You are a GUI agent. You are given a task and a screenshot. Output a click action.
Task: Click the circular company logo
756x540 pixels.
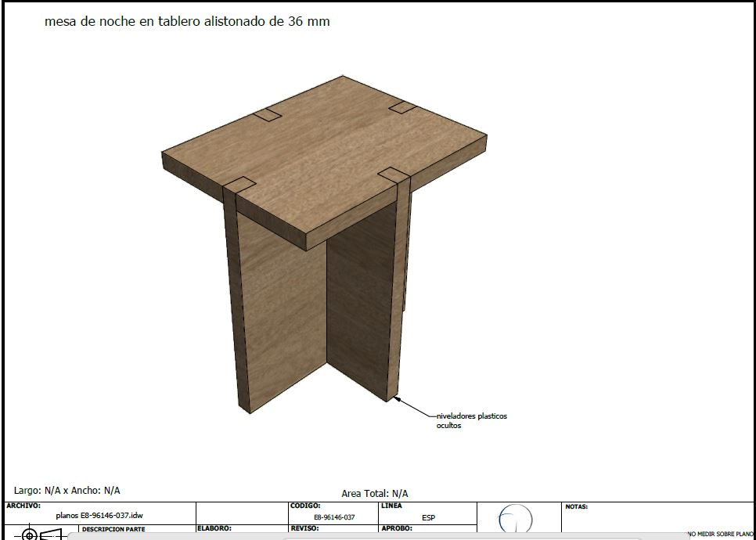[x=515, y=520]
